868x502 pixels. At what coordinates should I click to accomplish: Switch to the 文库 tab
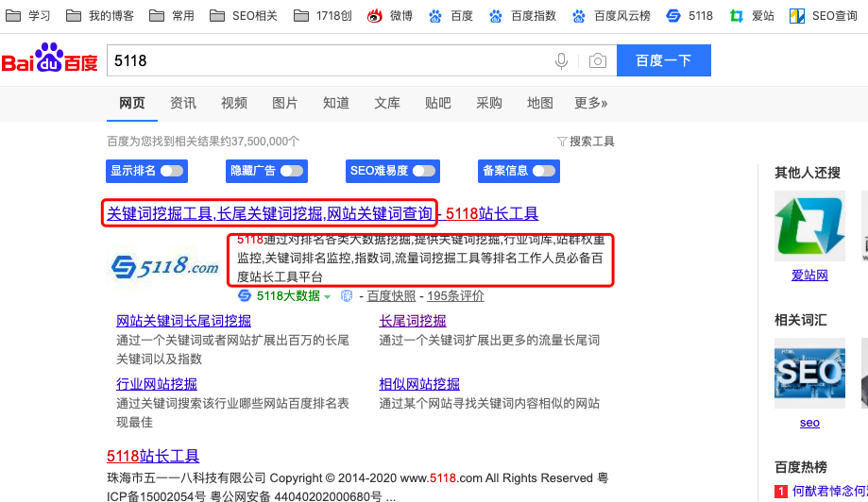(x=387, y=103)
